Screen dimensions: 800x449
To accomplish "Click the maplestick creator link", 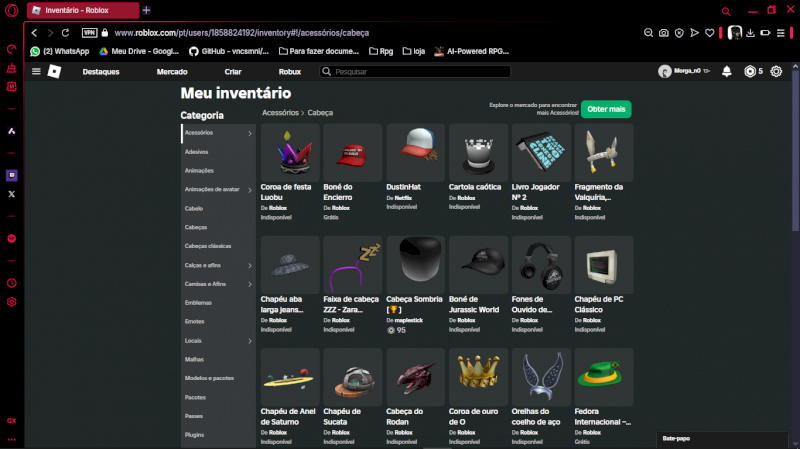I will click(x=409, y=320).
